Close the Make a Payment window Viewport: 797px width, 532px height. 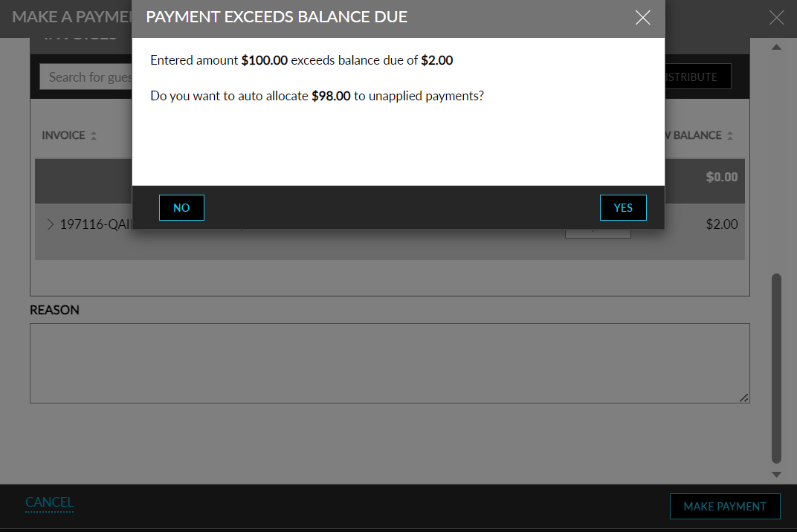click(x=776, y=17)
